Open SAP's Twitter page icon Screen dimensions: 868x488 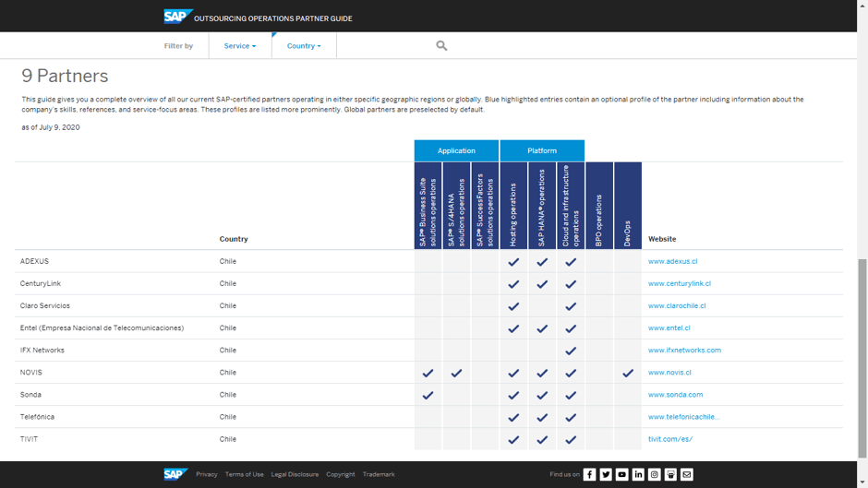coord(606,474)
